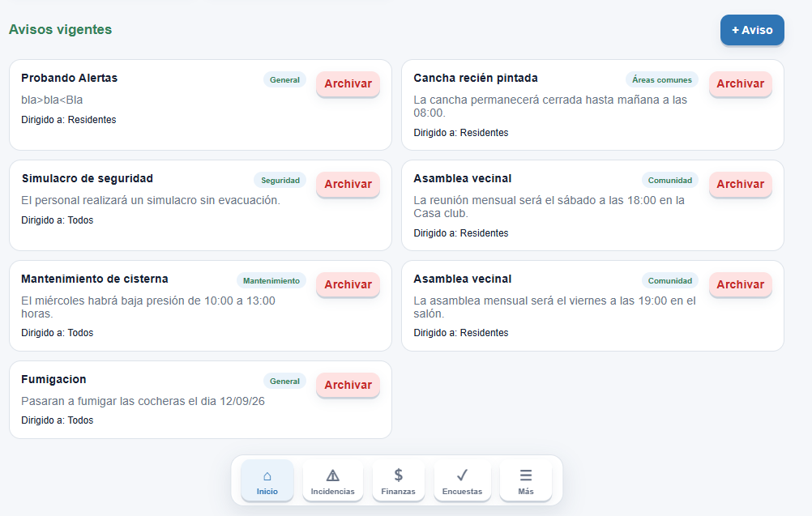Image resolution: width=812 pixels, height=516 pixels.
Task: Archive the reunión mensual sábado notice
Action: 740,184
